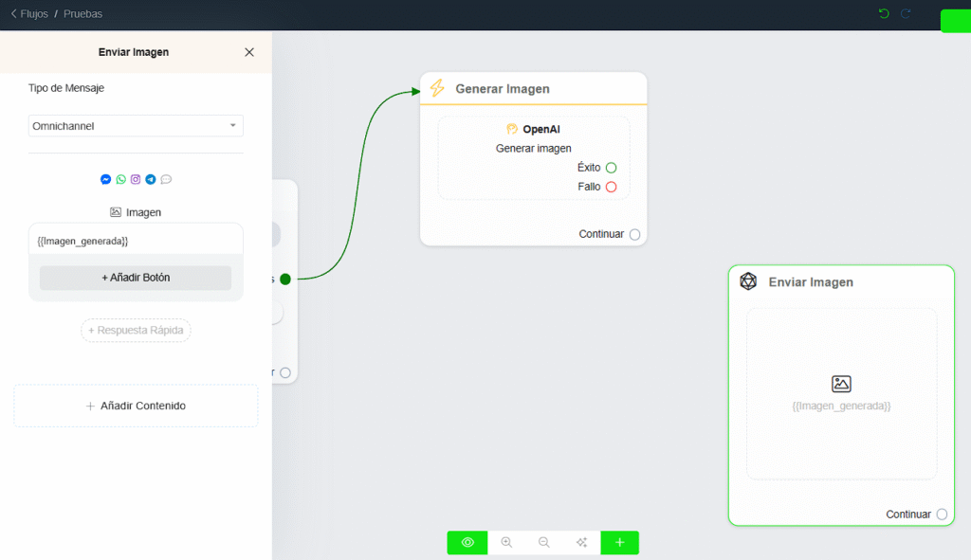The image size is (971, 560).
Task: Click the undo arrow in top bar
Action: 884,13
